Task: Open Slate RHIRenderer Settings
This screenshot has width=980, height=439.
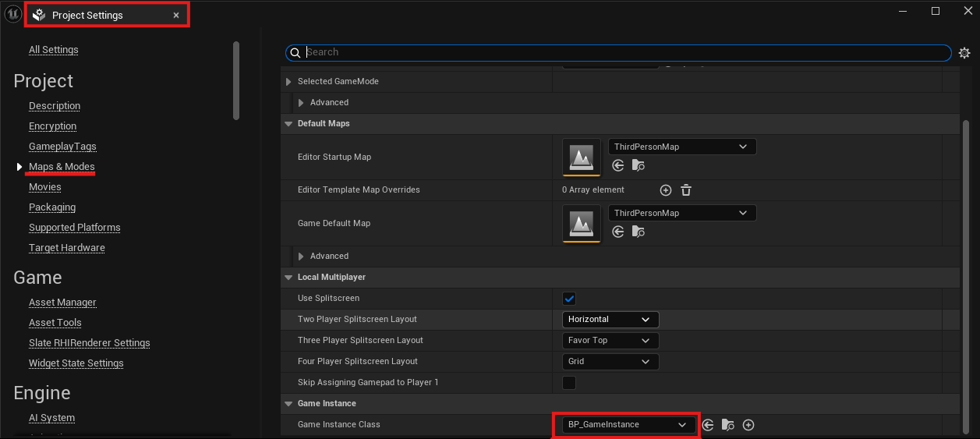Action: [x=90, y=343]
